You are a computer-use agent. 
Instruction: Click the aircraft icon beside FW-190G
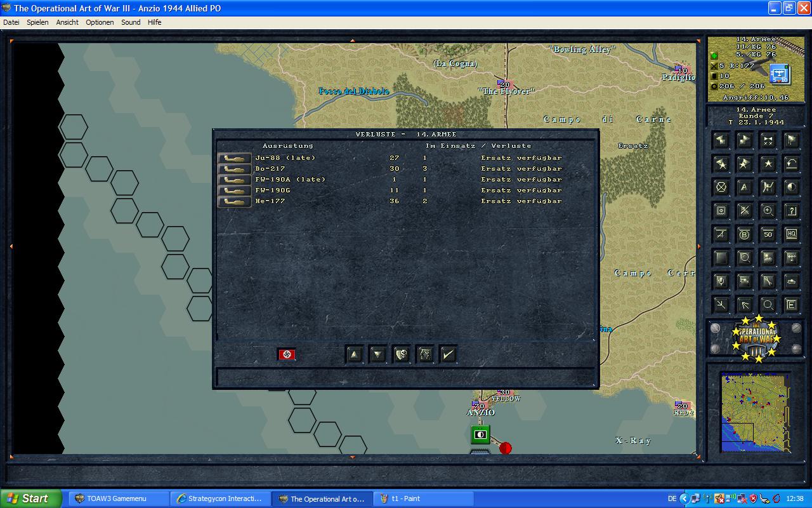pos(234,190)
